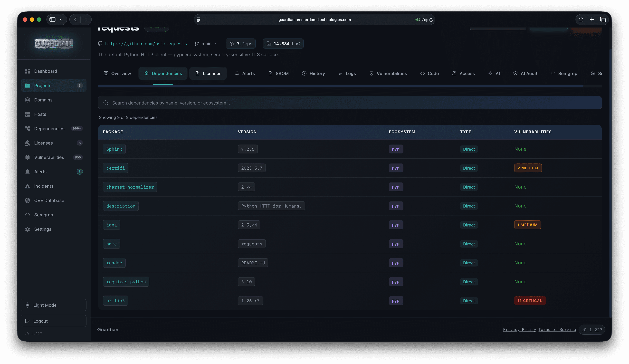
Task: Open the requires-python package
Action: (x=126, y=282)
